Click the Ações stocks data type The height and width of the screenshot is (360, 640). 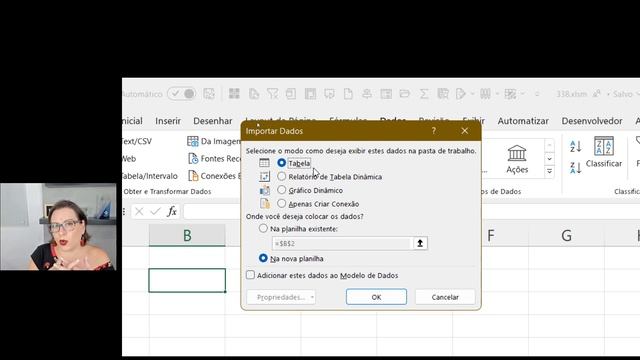[x=517, y=159]
